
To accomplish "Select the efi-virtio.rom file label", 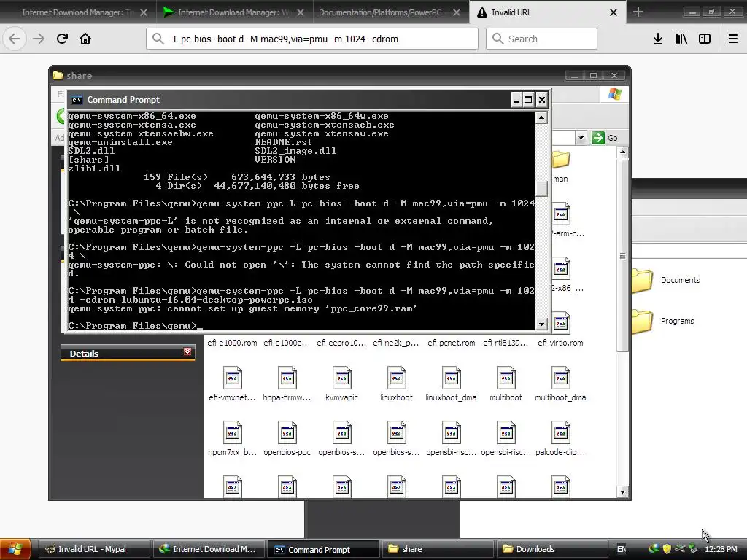I will [560, 343].
